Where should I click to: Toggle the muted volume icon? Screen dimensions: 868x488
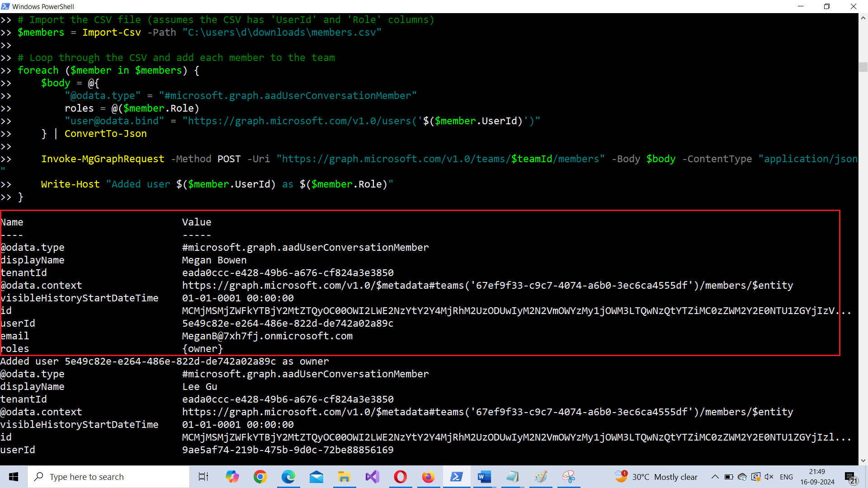pos(769,477)
